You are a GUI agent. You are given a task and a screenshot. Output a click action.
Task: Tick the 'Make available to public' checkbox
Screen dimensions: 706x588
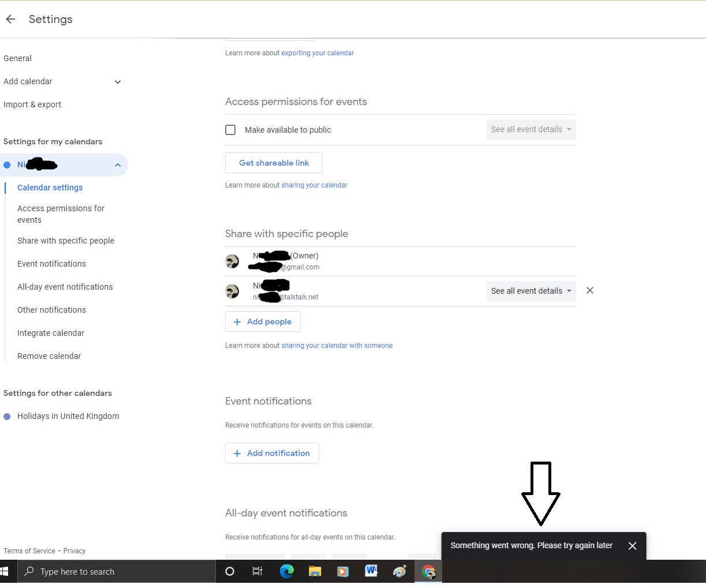pos(230,130)
